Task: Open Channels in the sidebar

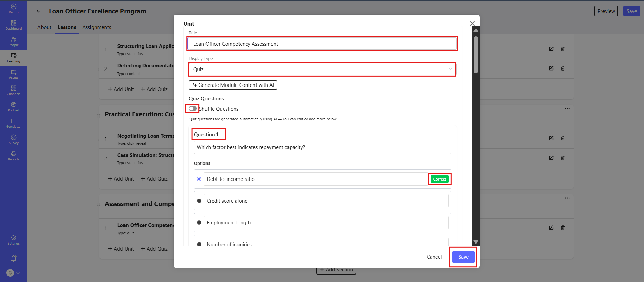Action: coord(14,90)
